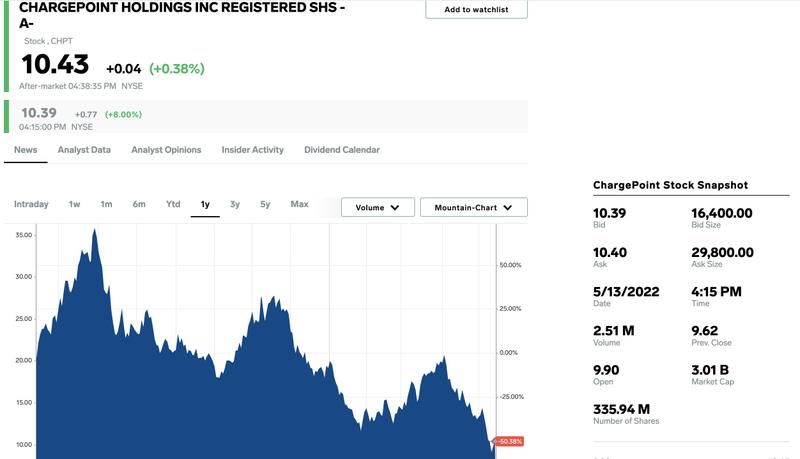Click the ChargePoint Stock Snapshot heading
The height and width of the screenshot is (459, 800).
pyautogui.click(x=670, y=185)
